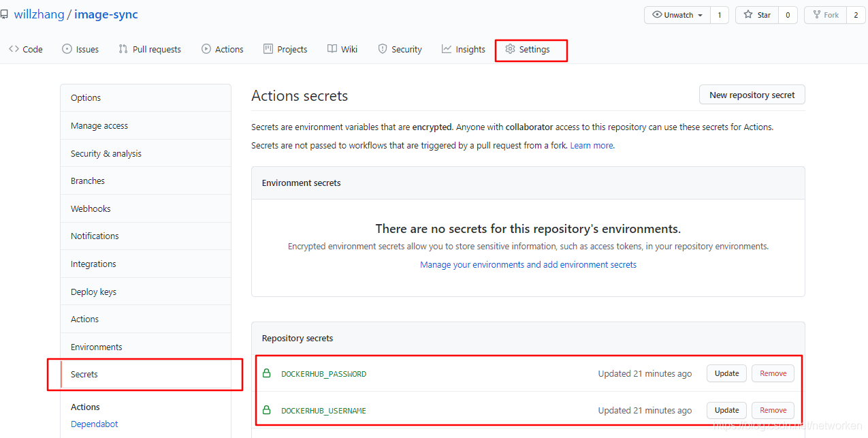This screenshot has height=438, width=868.
Task: Follow the Learn more link
Action: pyautogui.click(x=591, y=145)
